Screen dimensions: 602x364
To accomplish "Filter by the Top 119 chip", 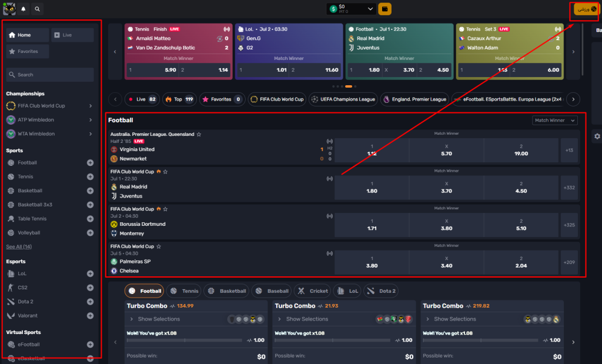I will click(180, 99).
